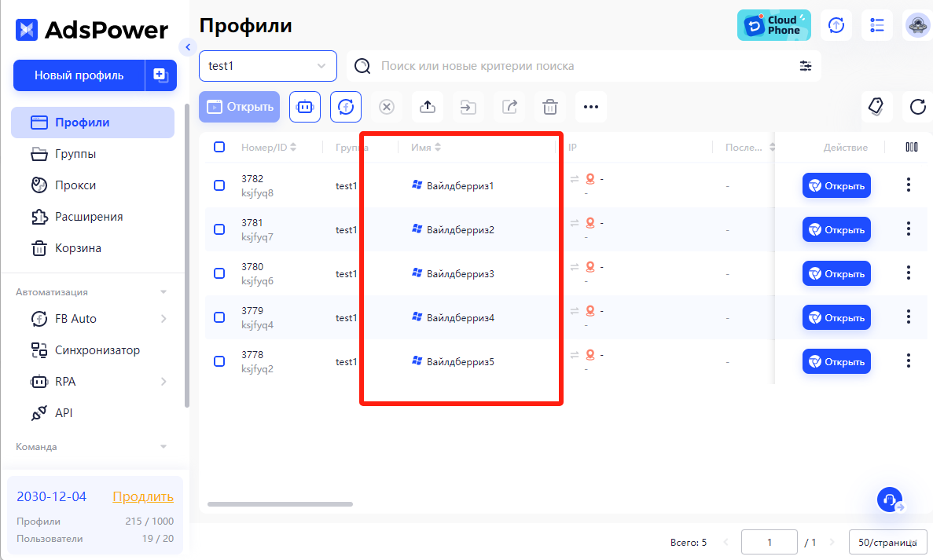
Task: Click the upload sync icon in header
Action: pos(836,25)
